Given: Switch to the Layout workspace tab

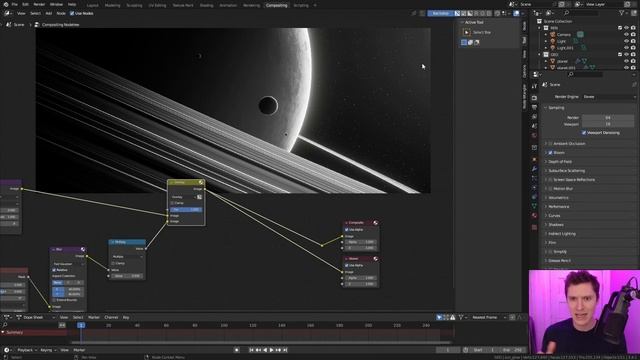Looking at the screenshot, I should click(93, 5).
